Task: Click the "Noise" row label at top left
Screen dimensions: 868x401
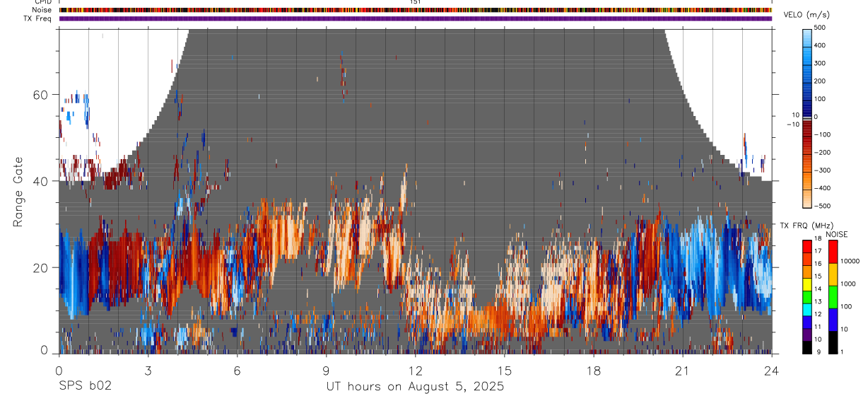Action: 41,10
